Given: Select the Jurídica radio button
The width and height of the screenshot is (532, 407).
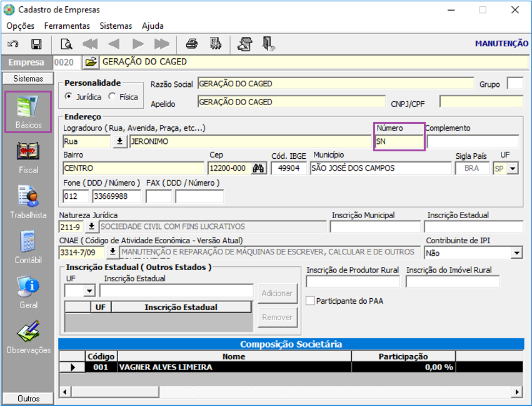Looking at the screenshot, I should 69,96.
